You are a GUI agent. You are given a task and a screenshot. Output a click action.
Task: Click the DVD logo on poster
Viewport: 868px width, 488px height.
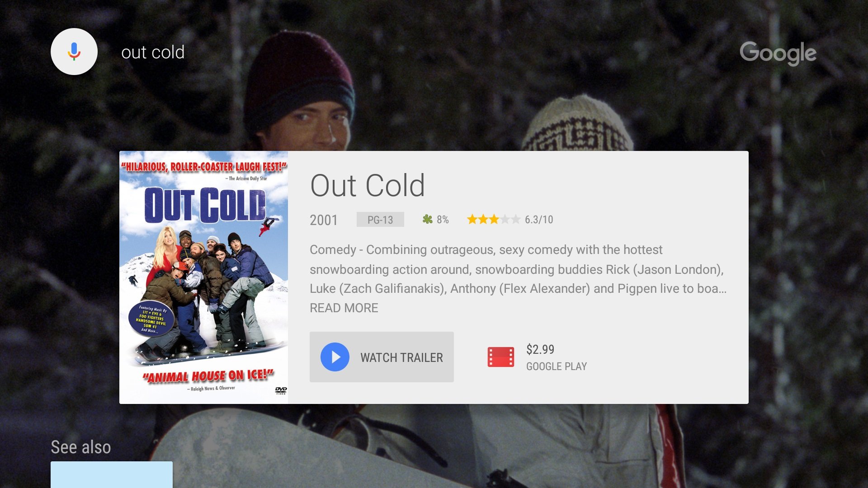click(281, 390)
